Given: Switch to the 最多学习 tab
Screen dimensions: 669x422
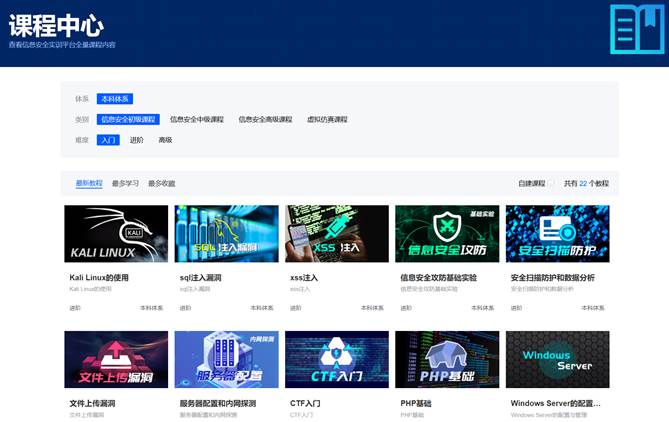Looking at the screenshot, I should [125, 184].
